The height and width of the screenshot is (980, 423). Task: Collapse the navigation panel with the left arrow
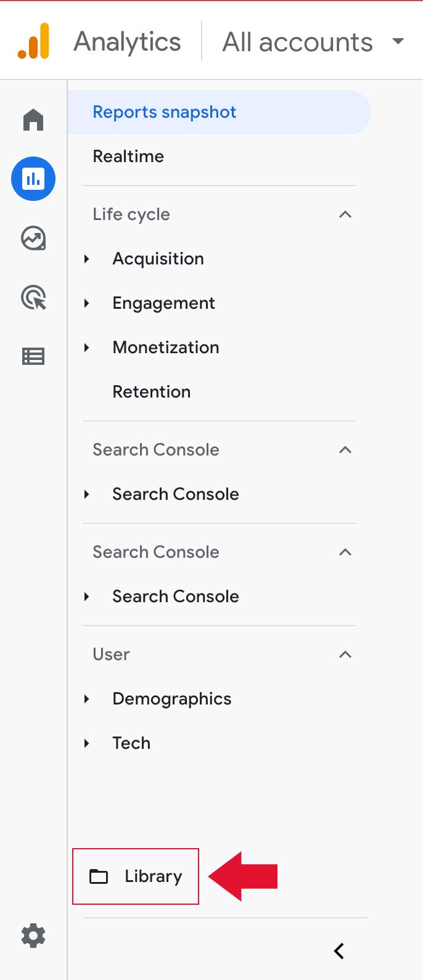[339, 950]
